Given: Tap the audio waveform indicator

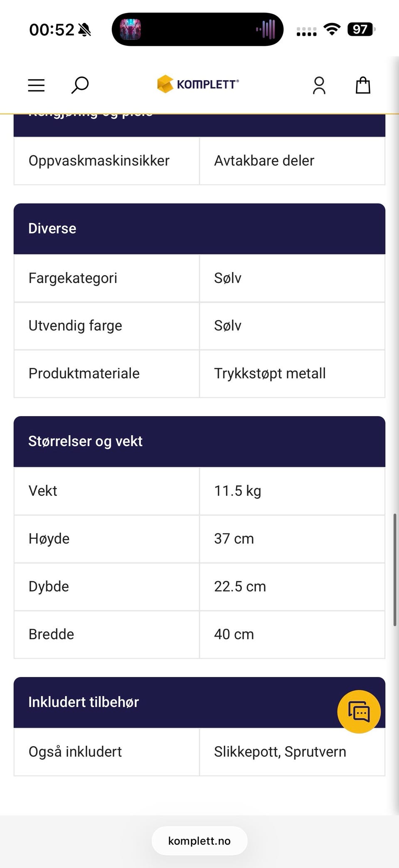Looking at the screenshot, I should [266, 30].
